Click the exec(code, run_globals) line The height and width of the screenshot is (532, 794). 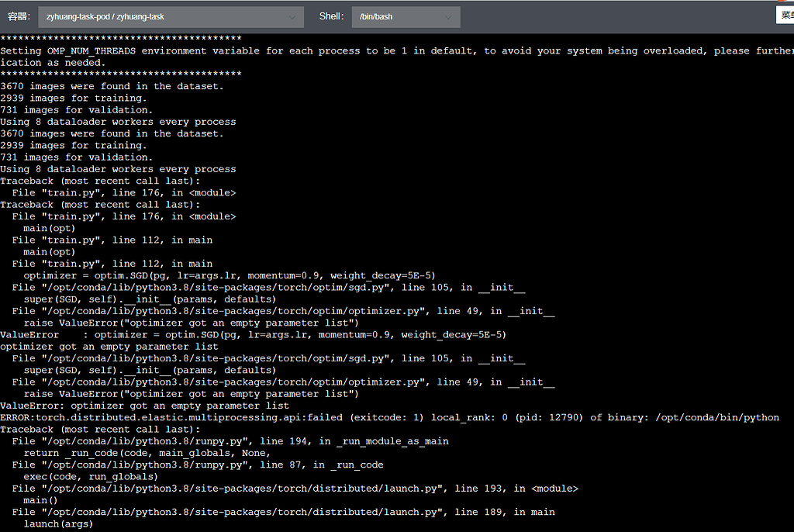91,477
